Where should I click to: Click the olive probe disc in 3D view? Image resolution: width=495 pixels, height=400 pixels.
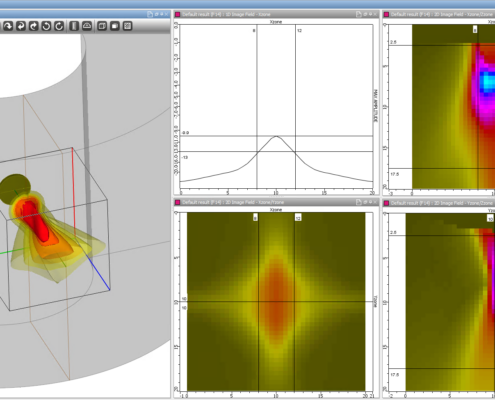click(x=14, y=189)
